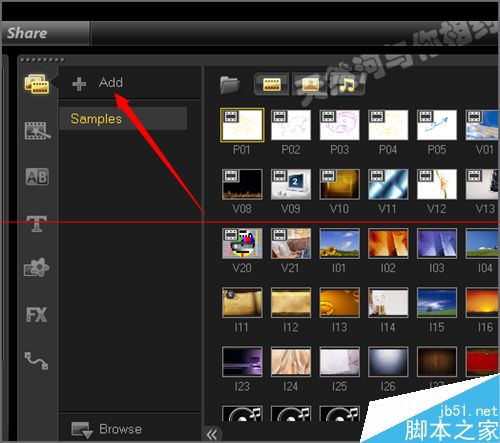Select the V21 video thumbnail
Viewport: 500px width, 443px height.
(291, 244)
